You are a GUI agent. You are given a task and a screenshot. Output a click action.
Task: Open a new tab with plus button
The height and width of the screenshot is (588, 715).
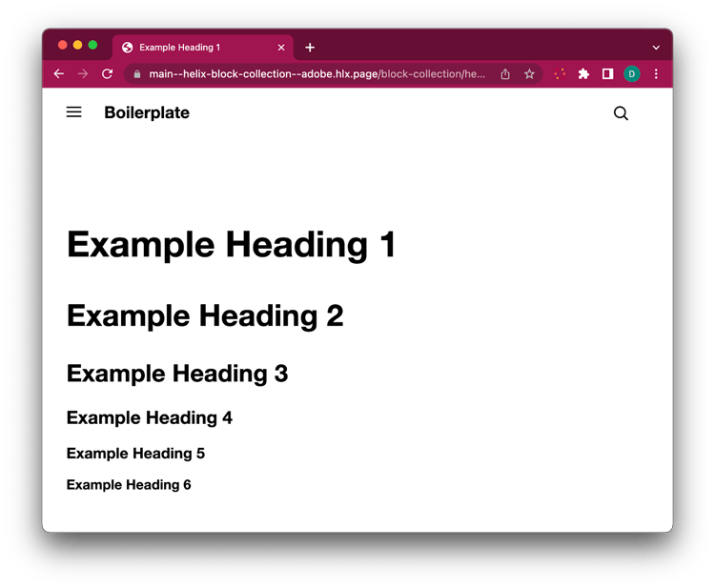tap(310, 48)
